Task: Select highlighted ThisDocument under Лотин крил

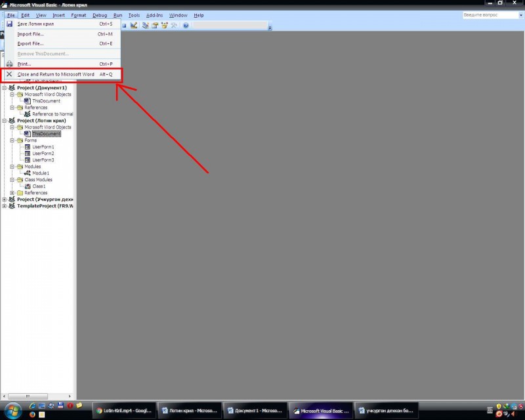Action: click(x=46, y=134)
